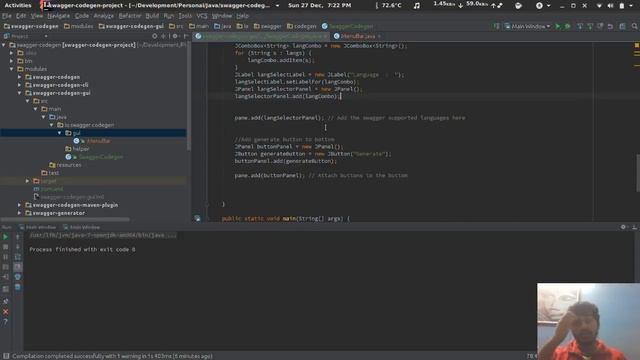The width and height of the screenshot is (640, 360).
Task: Click the SwaggerCodegen breadcrumb in navigation bar
Action: tap(347, 26)
